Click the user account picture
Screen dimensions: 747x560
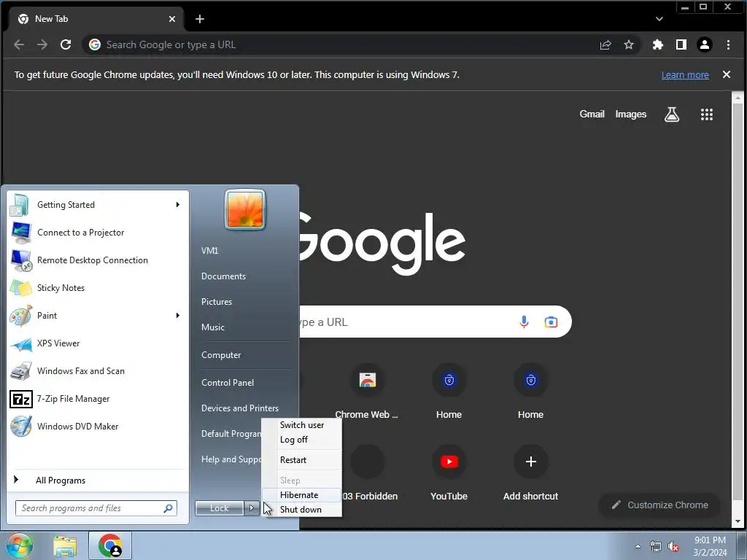pos(245,209)
